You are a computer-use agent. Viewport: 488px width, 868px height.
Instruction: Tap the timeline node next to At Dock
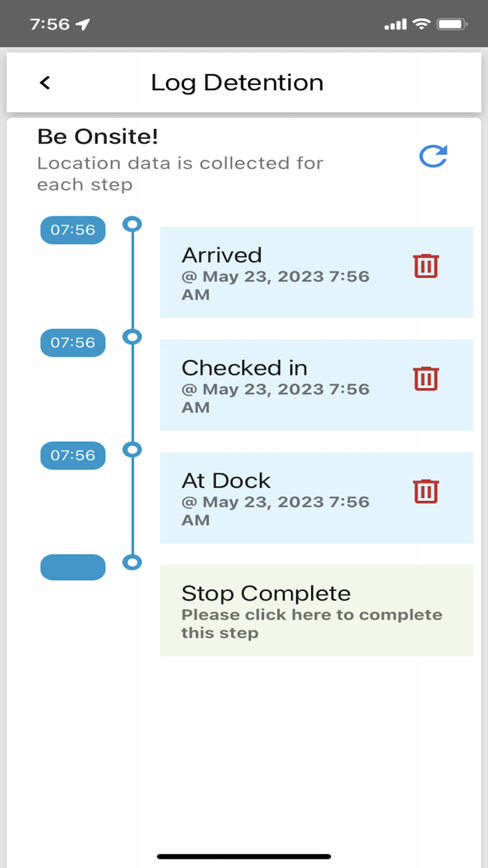[x=132, y=449]
